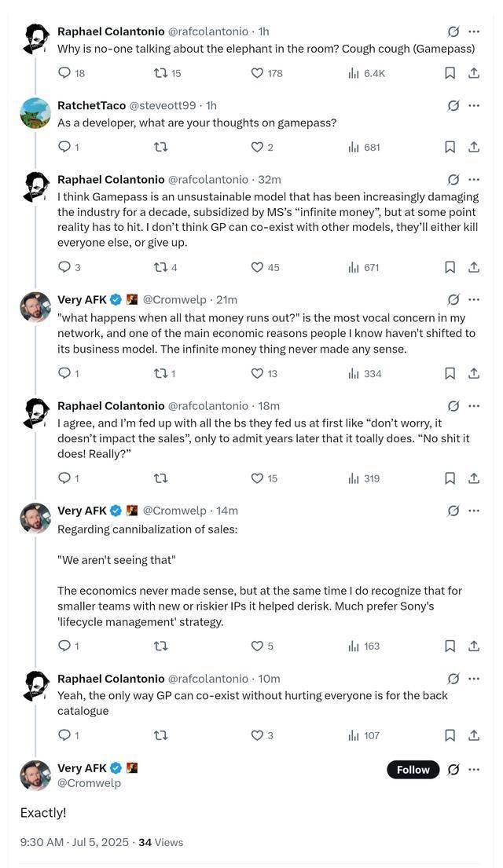Click Very AFK avatar next to Exactly tweet
The height and width of the screenshot is (868, 503).
[x=35, y=775]
